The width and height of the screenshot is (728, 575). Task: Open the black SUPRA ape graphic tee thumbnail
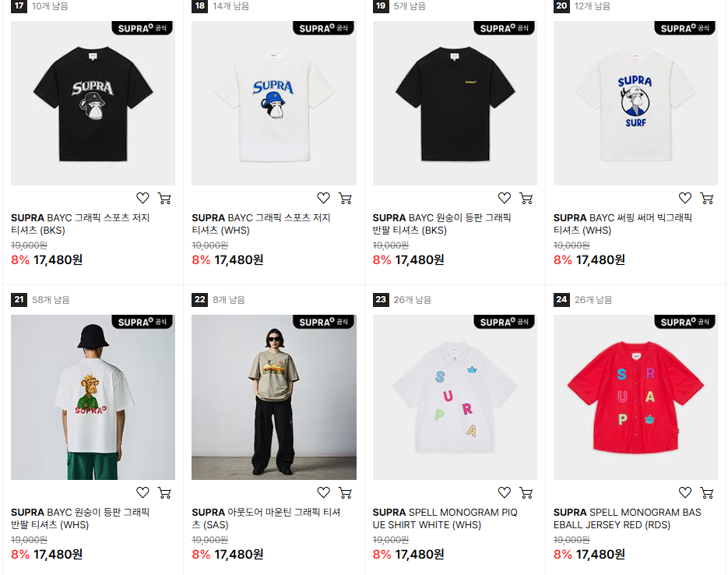(93, 103)
